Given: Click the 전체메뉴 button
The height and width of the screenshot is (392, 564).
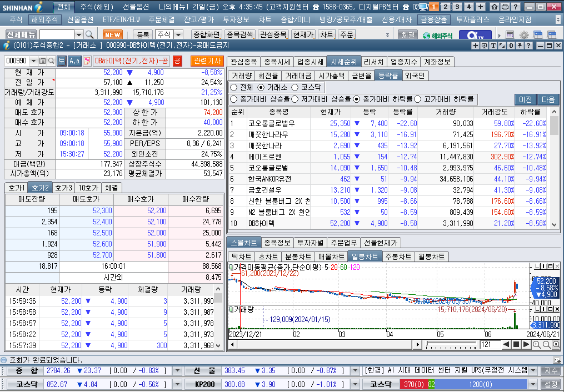Looking at the screenshot, I should point(21,34).
